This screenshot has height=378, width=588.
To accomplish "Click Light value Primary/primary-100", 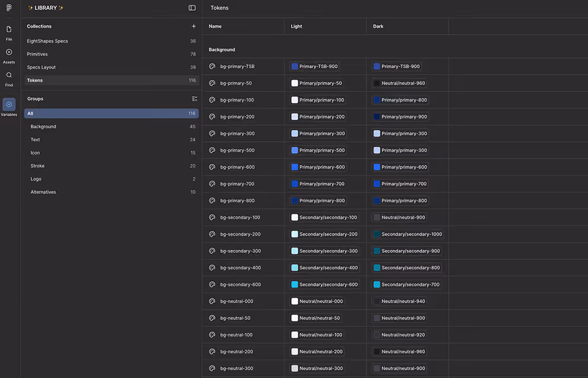I will [318, 100].
